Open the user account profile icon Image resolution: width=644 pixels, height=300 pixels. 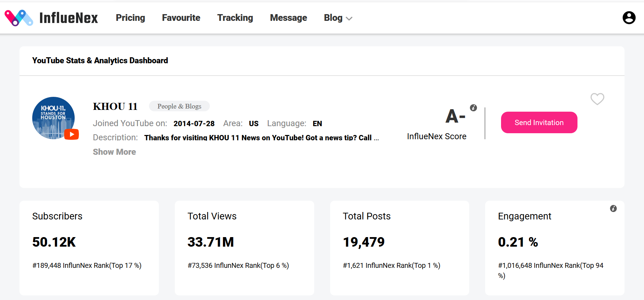(629, 18)
